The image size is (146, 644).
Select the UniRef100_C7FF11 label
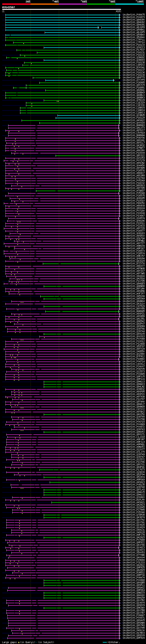click(x=133, y=40)
